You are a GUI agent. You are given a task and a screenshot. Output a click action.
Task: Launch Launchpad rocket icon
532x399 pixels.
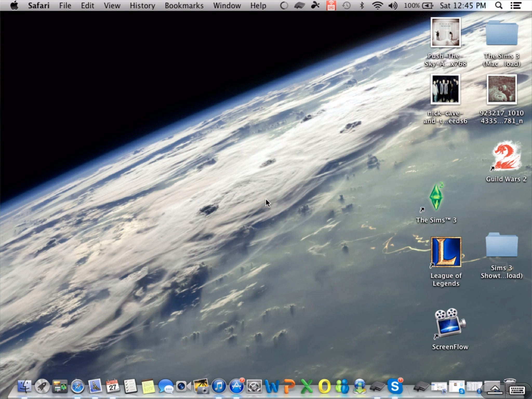[x=42, y=387]
